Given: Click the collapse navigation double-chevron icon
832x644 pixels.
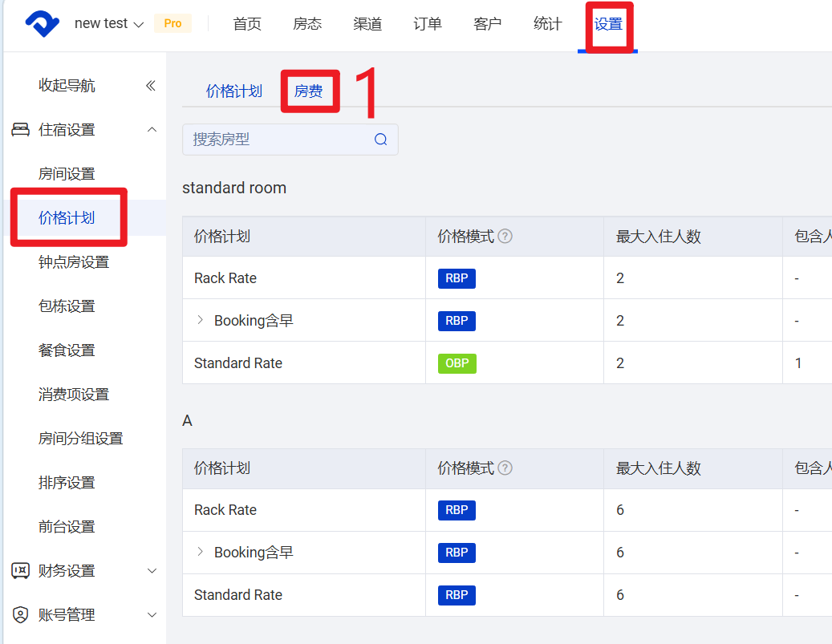Looking at the screenshot, I should (151, 85).
